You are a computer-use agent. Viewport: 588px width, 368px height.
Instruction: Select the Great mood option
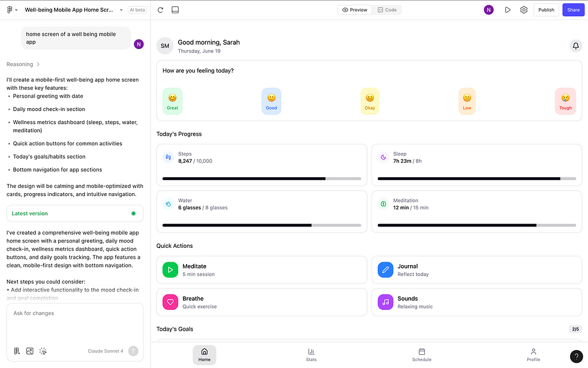click(172, 101)
